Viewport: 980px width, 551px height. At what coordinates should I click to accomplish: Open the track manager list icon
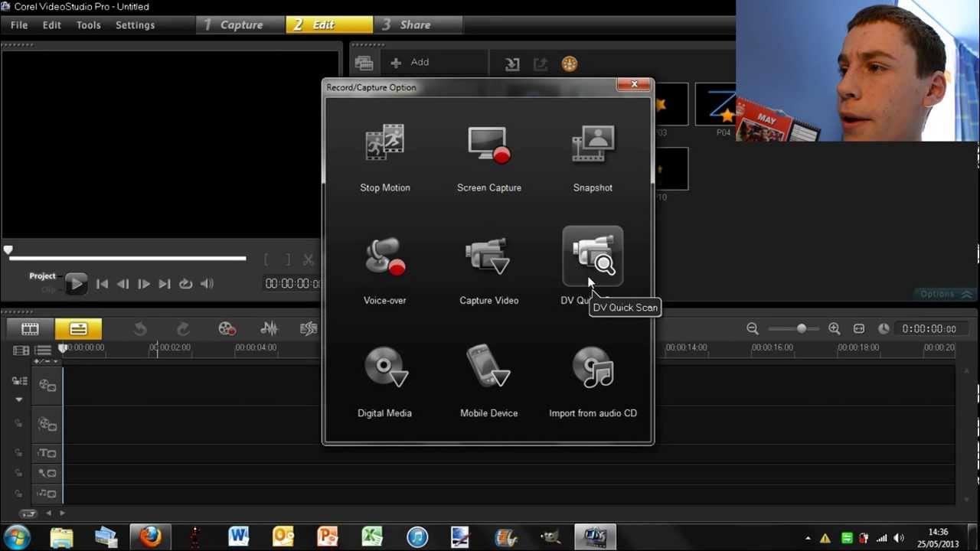[x=43, y=350]
